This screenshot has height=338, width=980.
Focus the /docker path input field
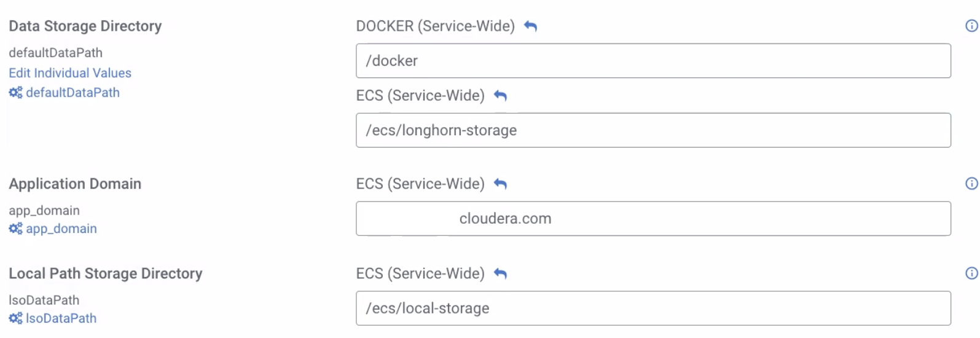tap(653, 61)
